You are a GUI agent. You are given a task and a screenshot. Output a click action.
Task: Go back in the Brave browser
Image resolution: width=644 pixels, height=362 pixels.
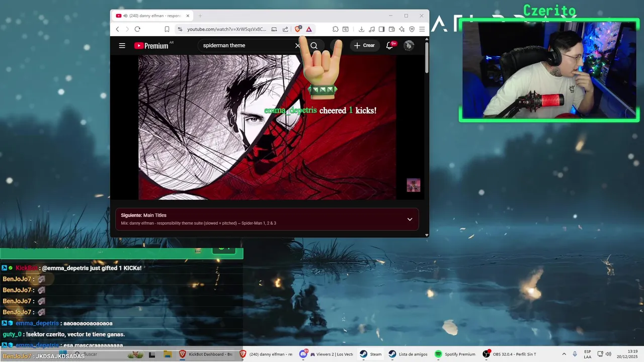[117, 29]
